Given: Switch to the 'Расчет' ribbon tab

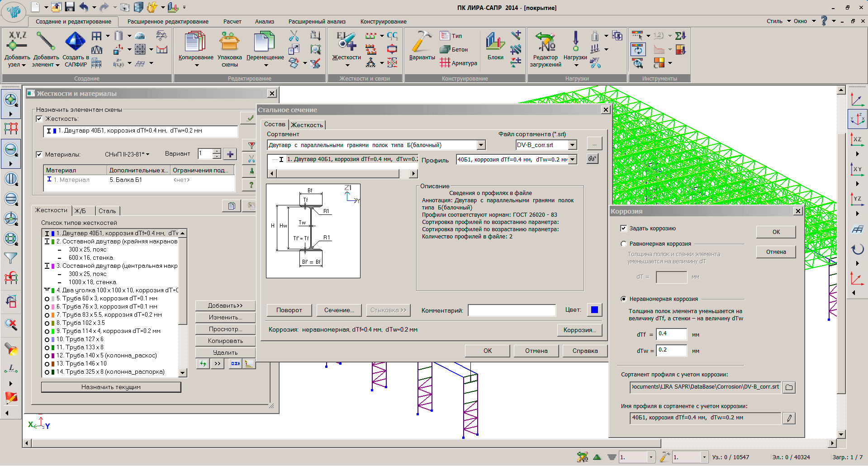Looking at the screenshot, I should pyautogui.click(x=232, y=22).
